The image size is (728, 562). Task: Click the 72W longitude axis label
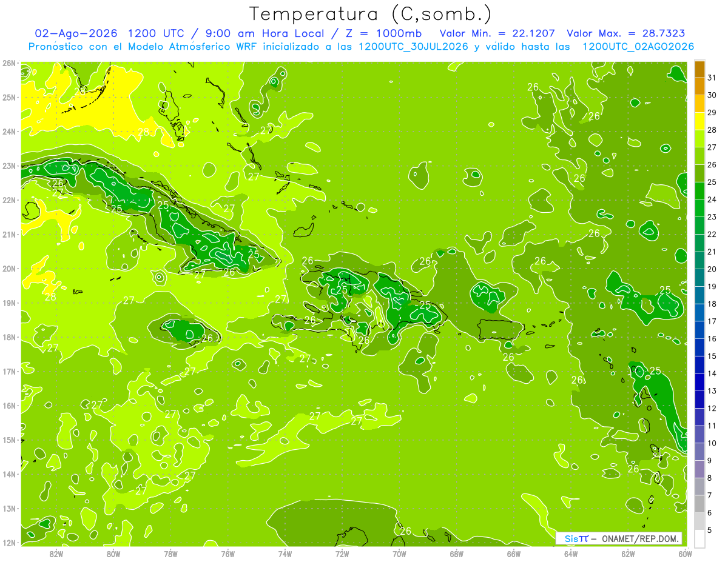(342, 554)
